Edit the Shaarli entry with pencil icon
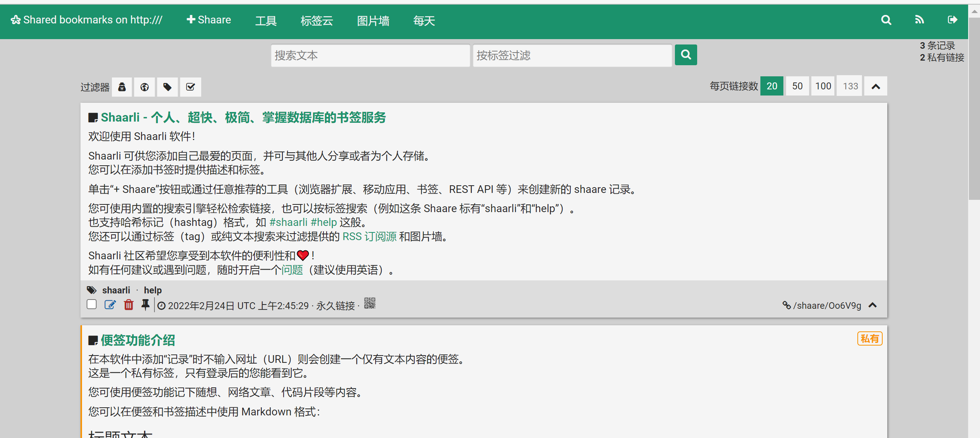This screenshot has width=980, height=438. click(x=110, y=305)
